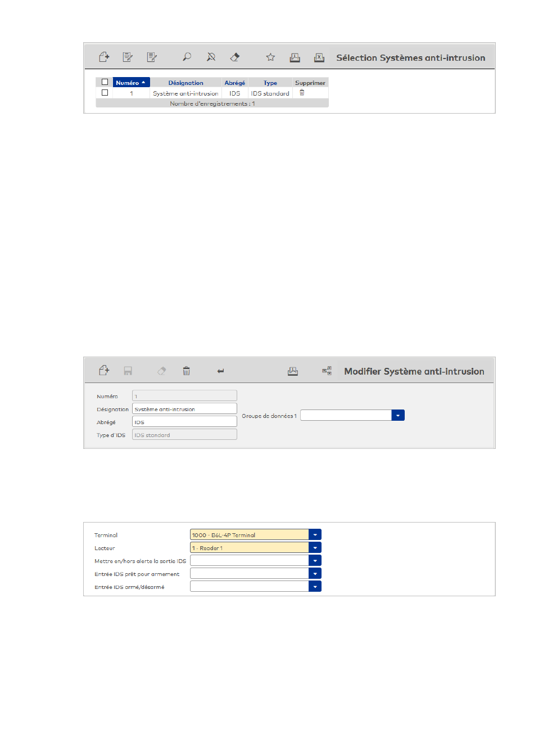
Task: Click into the Désignation text field
Action: (x=184, y=409)
